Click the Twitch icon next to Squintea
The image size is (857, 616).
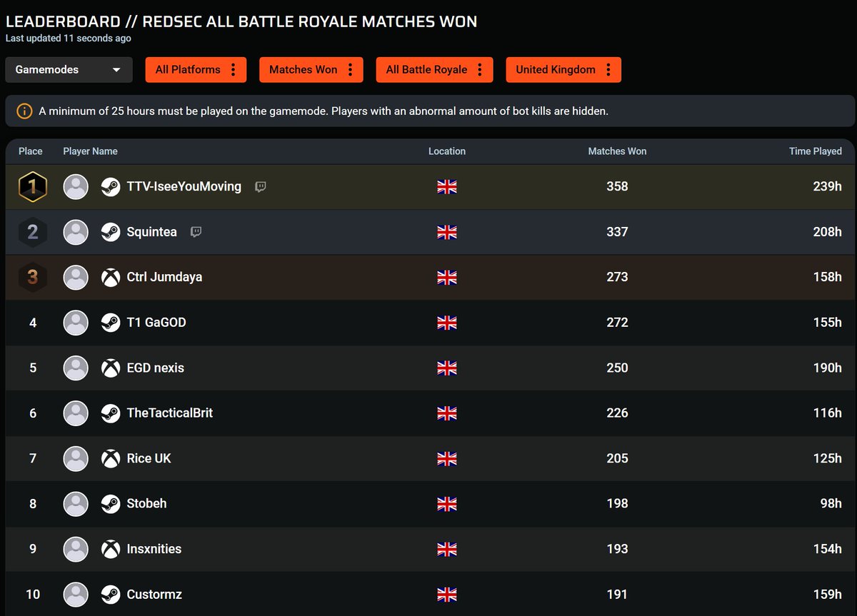[x=196, y=232]
